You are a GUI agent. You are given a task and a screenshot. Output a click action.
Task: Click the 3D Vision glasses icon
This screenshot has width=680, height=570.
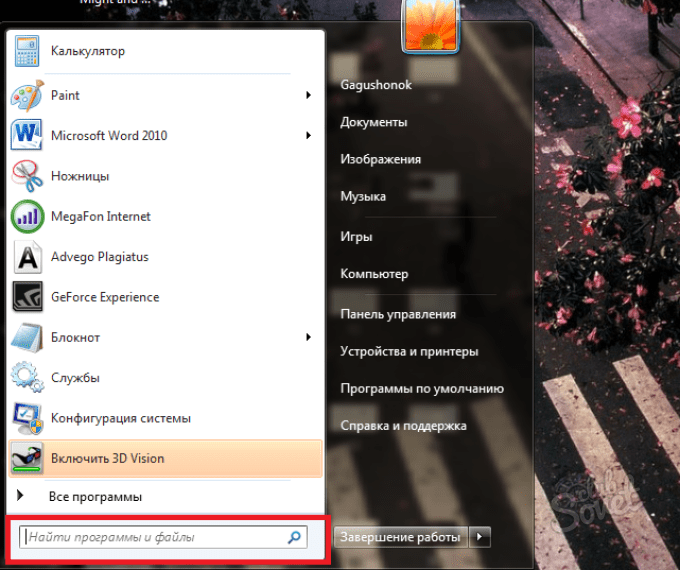pyautogui.click(x=27, y=458)
